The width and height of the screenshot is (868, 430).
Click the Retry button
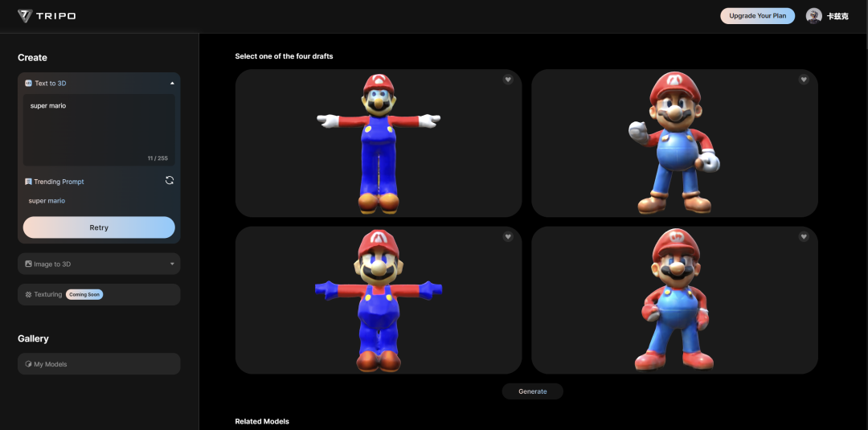pos(99,227)
